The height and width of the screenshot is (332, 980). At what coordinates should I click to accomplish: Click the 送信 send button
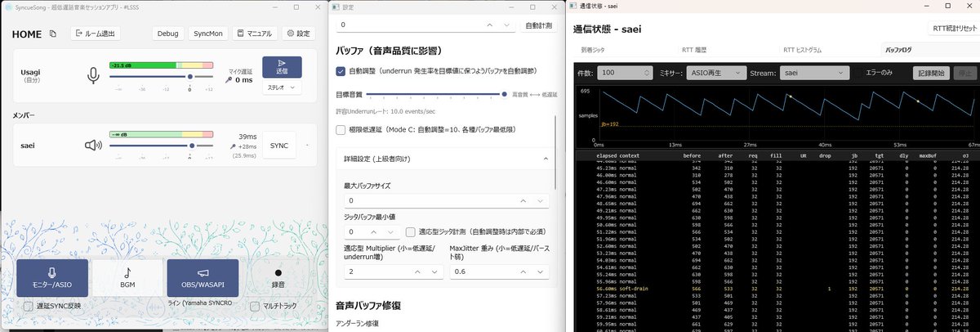[x=282, y=67]
